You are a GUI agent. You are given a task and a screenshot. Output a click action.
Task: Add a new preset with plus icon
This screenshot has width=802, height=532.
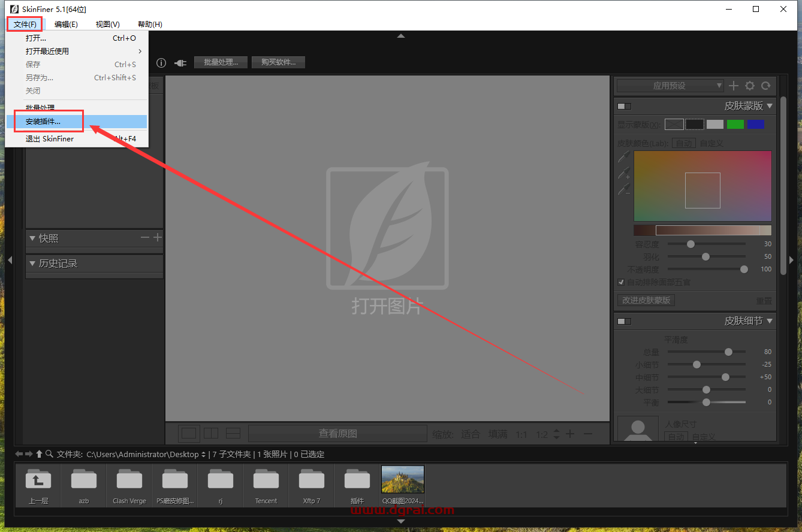pyautogui.click(x=733, y=86)
